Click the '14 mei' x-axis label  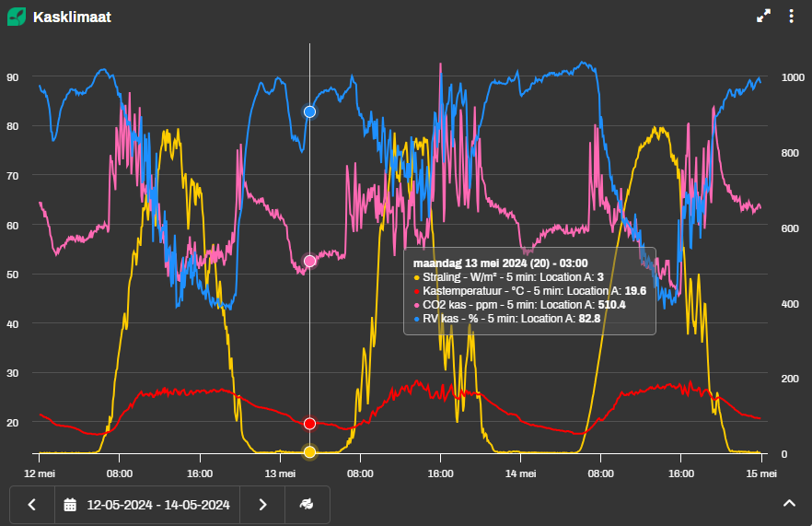coord(521,473)
